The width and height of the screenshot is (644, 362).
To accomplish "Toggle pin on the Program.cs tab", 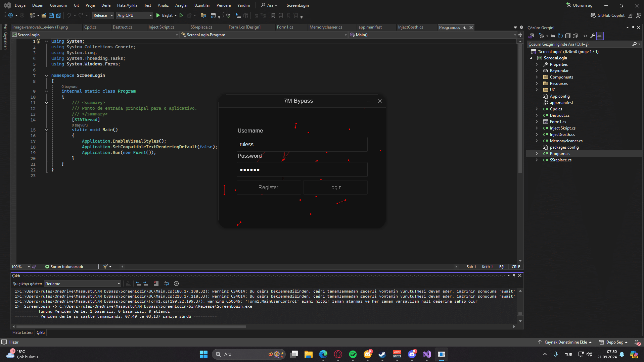I will pos(465,28).
